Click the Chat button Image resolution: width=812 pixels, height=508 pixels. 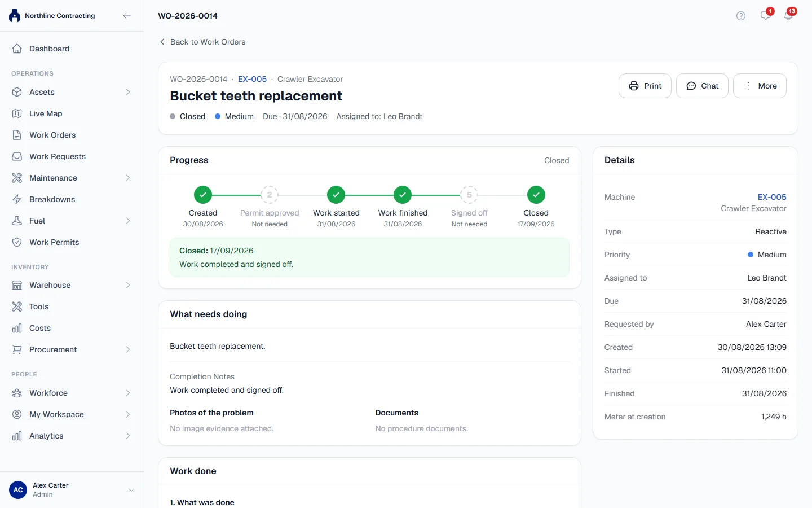pos(702,86)
